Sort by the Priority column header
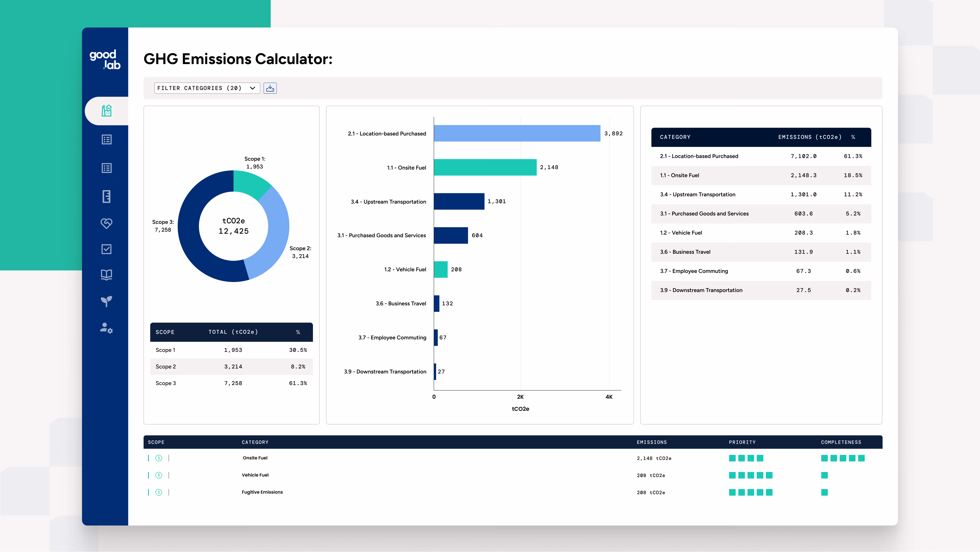This screenshot has width=980, height=552. tap(742, 442)
